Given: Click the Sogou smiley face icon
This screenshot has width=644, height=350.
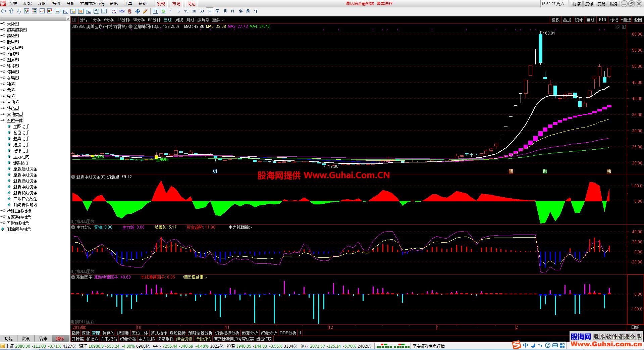Looking at the screenshot, I should click(547, 345).
